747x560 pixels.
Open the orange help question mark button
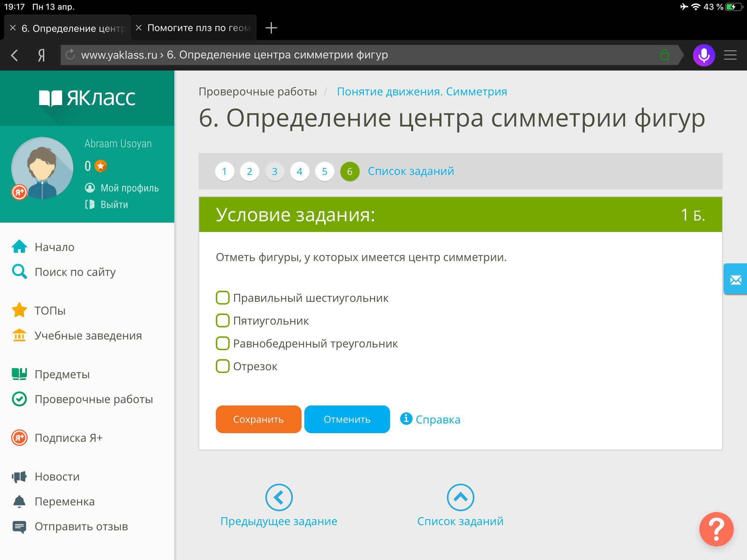tap(716, 529)
